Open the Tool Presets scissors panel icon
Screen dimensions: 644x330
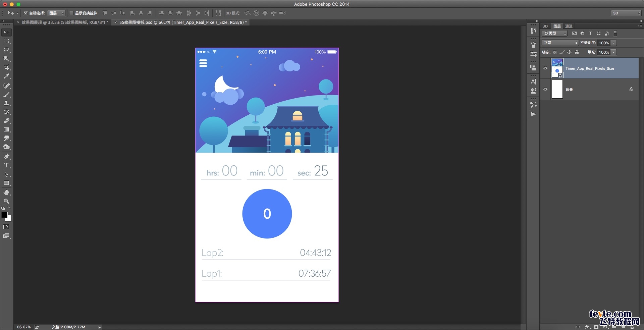[533, 105]
